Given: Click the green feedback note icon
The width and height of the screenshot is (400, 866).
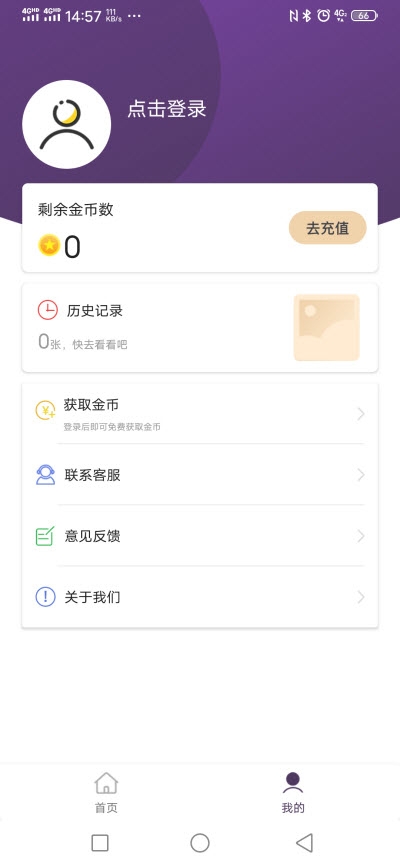Looking at the screenshot, I should [45, 536].
